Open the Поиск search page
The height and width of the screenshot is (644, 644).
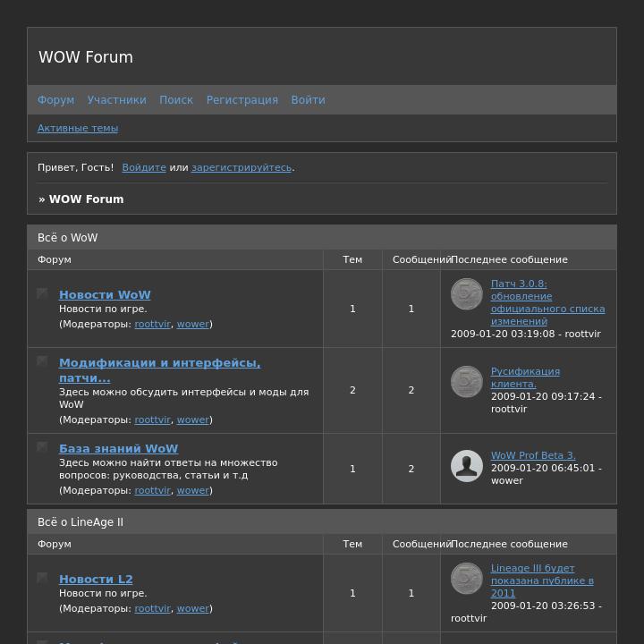176,100
